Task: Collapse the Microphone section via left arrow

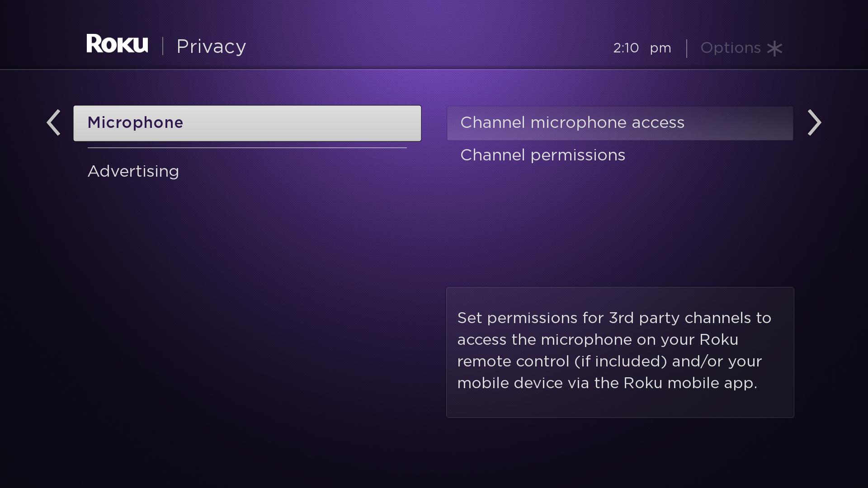Action: (53, 123)
